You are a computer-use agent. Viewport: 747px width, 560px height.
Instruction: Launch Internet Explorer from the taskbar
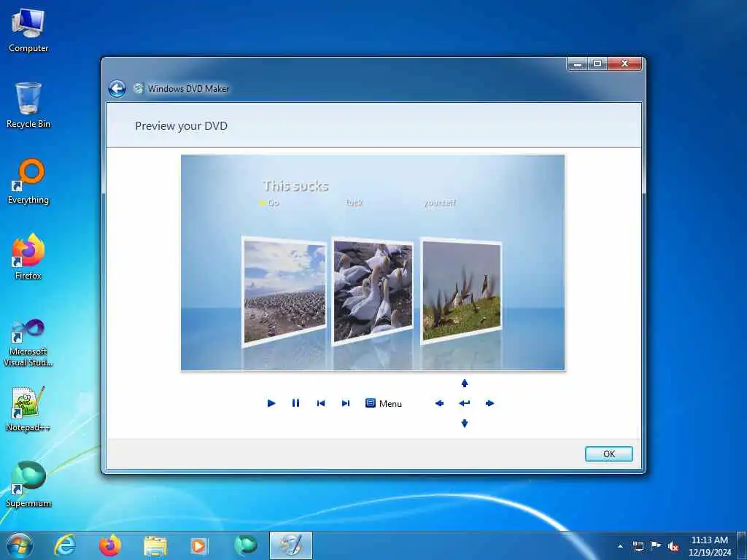64,545
